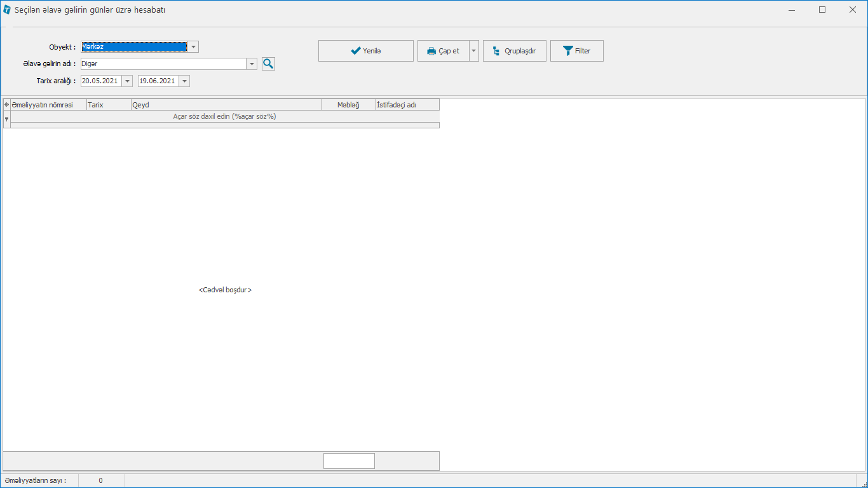Click the Əməliyyatın nömrəsi column header
The width and height of the screenshot is (868, 488).
48,105
